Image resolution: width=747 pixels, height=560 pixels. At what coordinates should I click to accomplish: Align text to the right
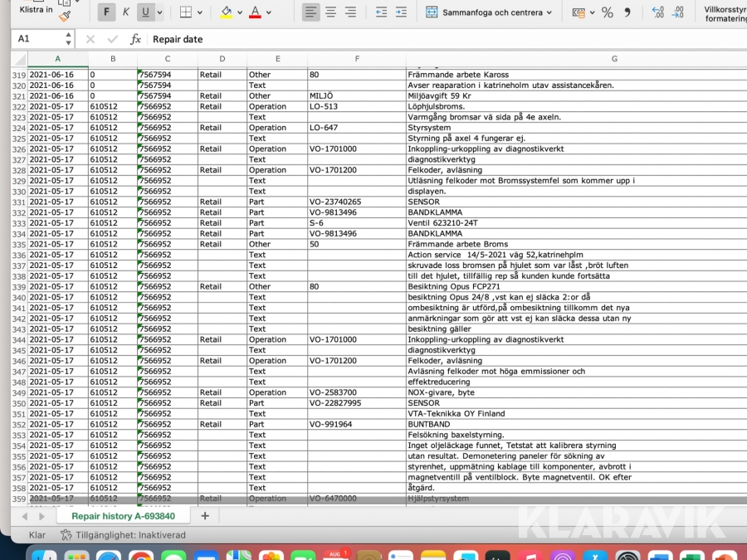[x=350, y=12]
